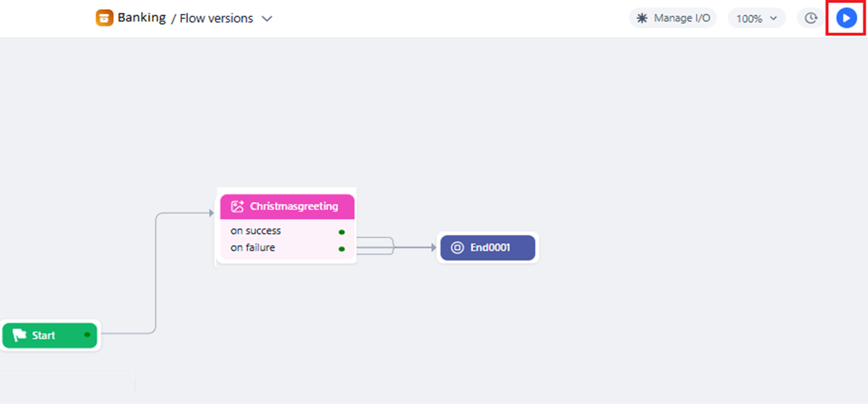Open the 100% zoom level dropdown
Screen dimensions: 868x413
coord(757,18)
